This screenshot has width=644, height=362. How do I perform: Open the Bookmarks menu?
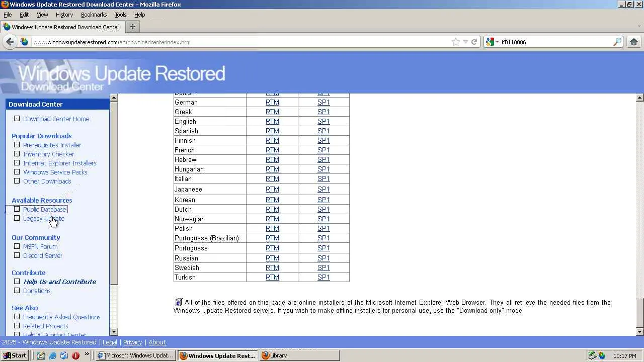click(94, 15)
